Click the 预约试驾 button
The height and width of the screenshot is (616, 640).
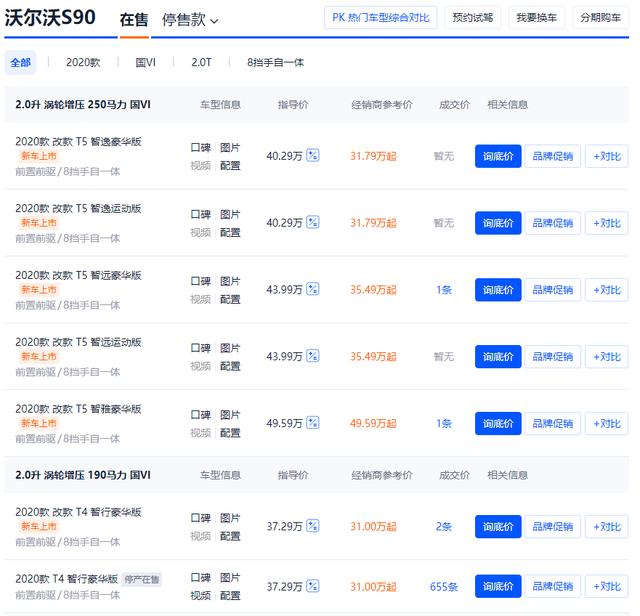pos(473,18)
